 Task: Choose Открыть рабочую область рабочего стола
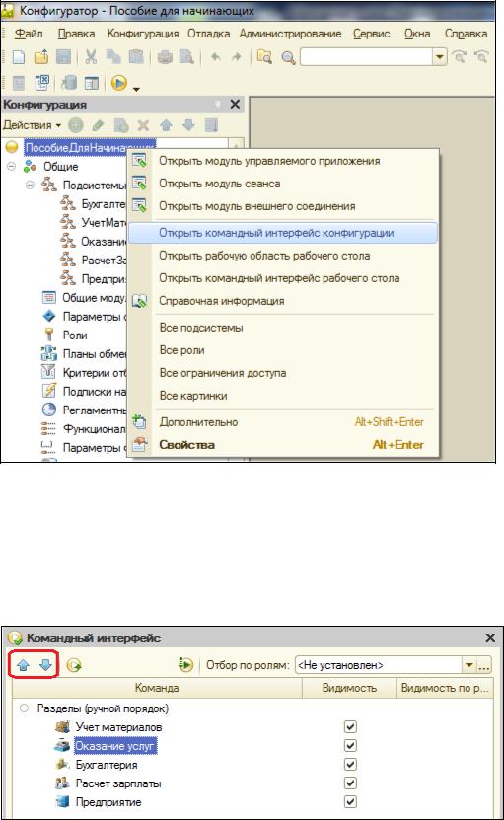[283, 256]
